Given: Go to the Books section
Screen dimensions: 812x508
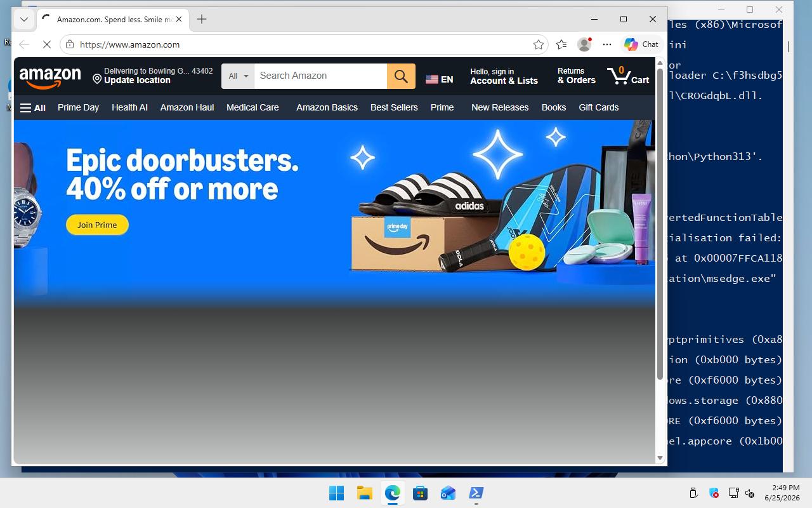Looking at the screenshot, I should pos(554,108).
